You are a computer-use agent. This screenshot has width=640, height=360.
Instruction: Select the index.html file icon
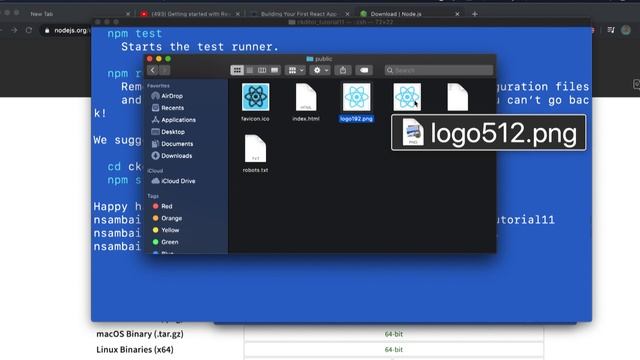pos(306,97)
